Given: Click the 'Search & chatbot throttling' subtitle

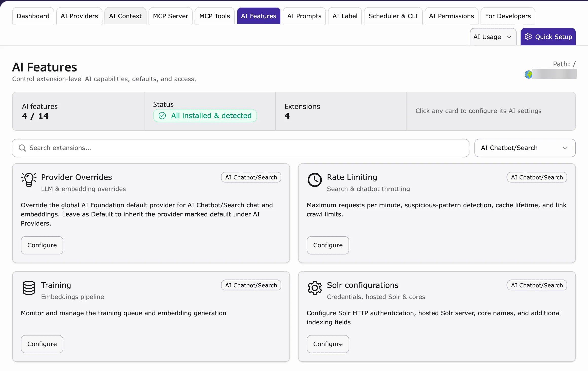Looking at the screenshot, I should point(368,189).
